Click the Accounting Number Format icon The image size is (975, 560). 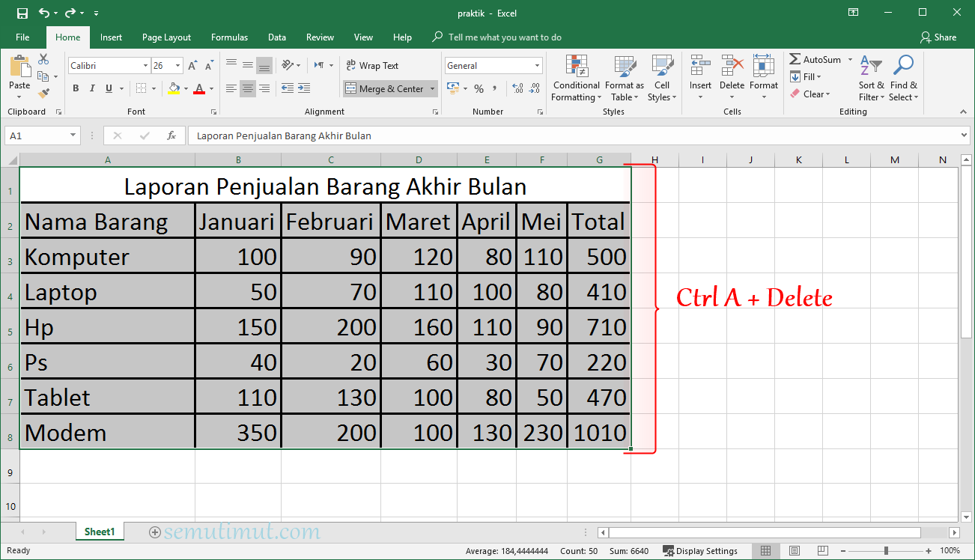[x=452, y=88]
